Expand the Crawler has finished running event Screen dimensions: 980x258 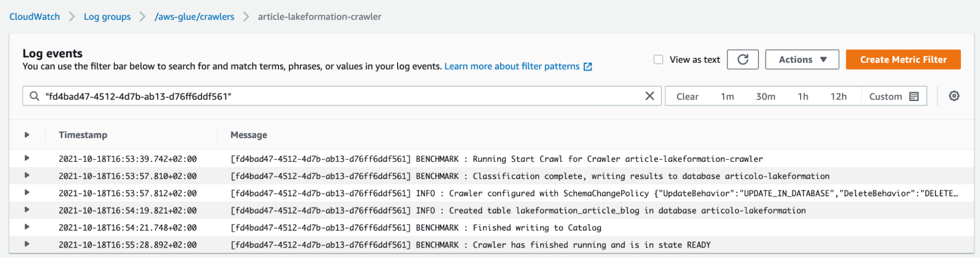(27, 244)
